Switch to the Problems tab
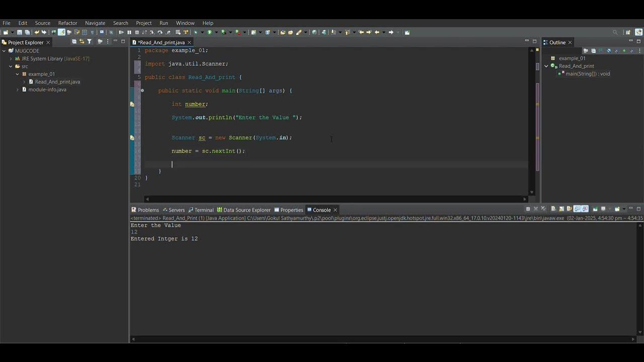 pyautogui.click(x=145, y=210)
